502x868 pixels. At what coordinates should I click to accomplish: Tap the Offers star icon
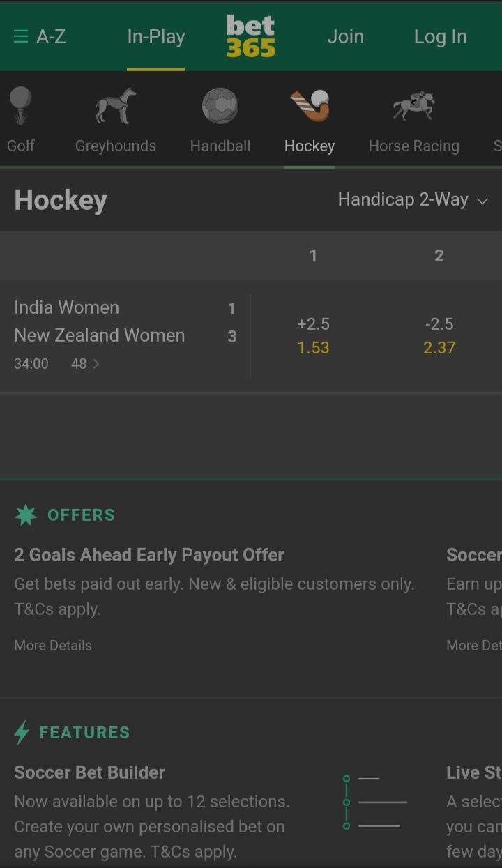tap(26, 515)
